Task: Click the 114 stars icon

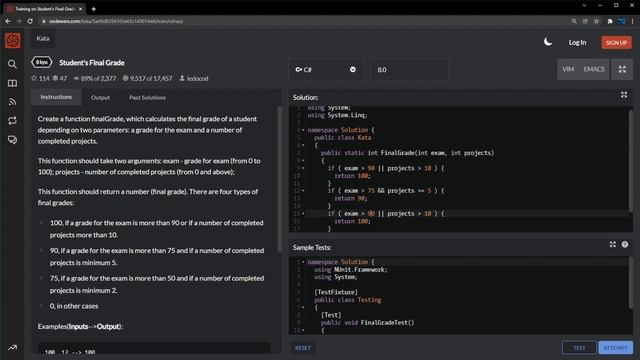Action: click(x=34, y=78)
